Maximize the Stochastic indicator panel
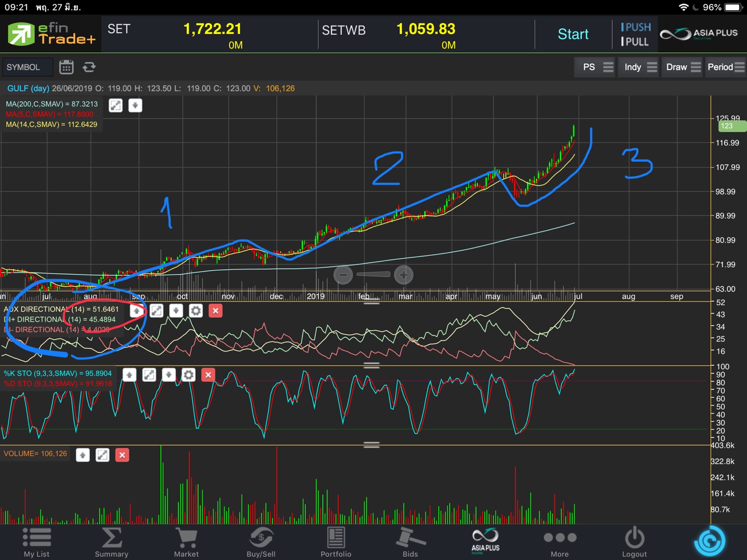747x560 pixels. tap(149, 375)
